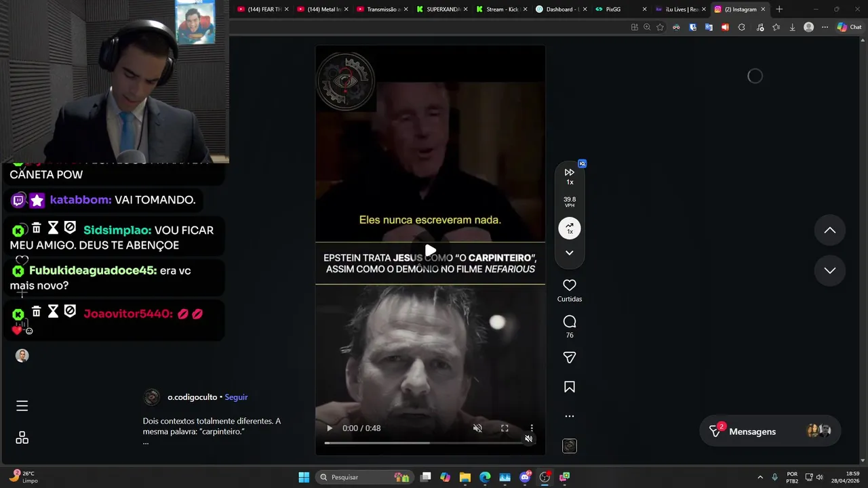
Task: Enter fullscreen from the video controls
Action: 505,428
